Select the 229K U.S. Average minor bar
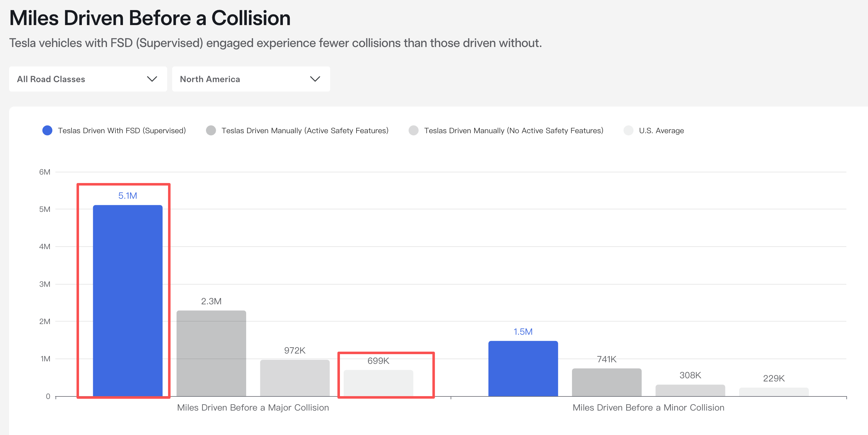 [774, 392]
